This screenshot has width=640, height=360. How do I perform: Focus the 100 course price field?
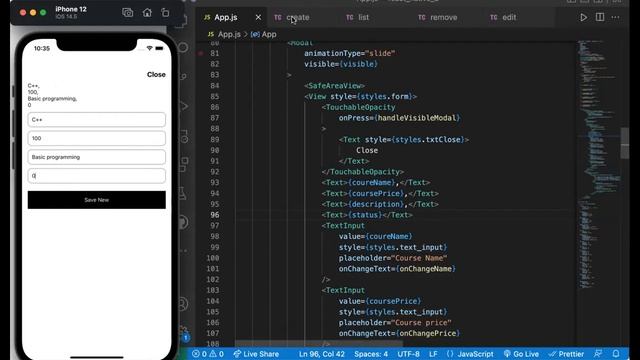point(97,138)
